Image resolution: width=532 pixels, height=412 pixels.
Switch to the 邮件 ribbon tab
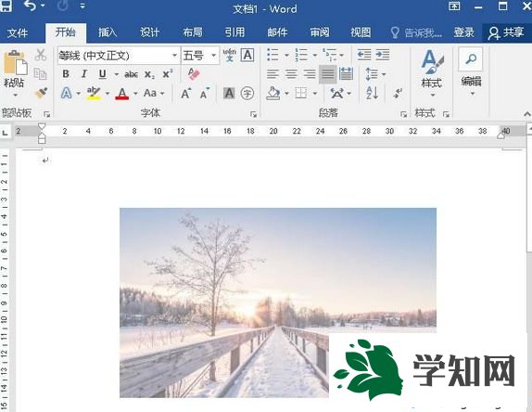pos(277,32)
